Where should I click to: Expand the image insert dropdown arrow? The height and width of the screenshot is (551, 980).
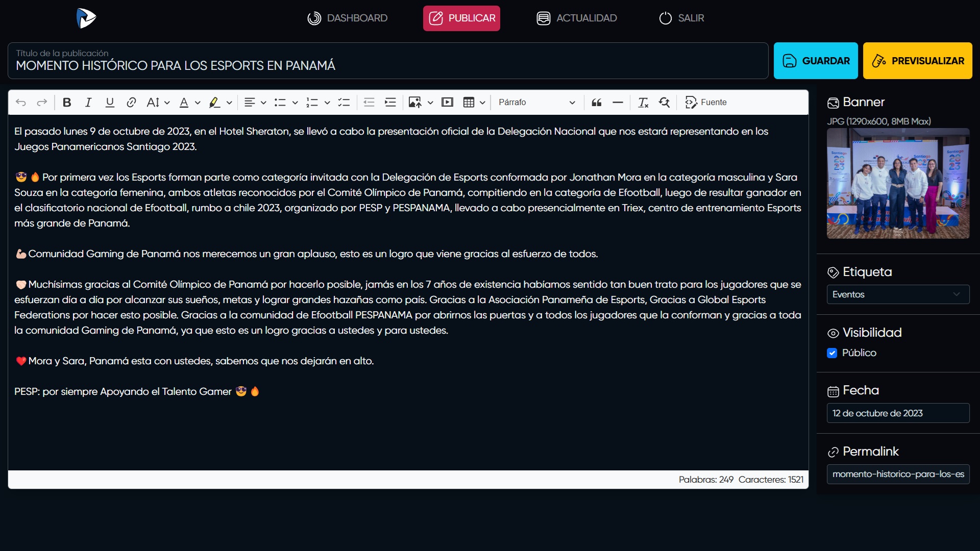(430, 103)
